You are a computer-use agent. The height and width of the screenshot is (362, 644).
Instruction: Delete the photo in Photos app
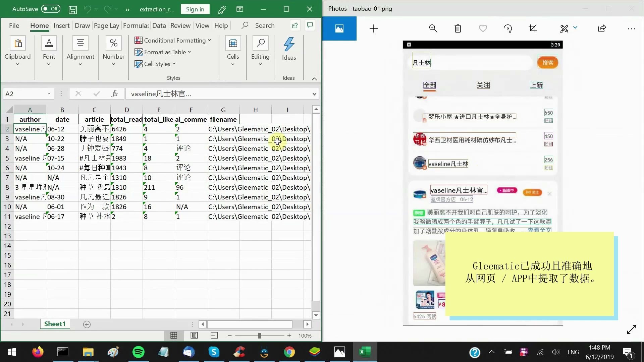[x=458, y=28]
